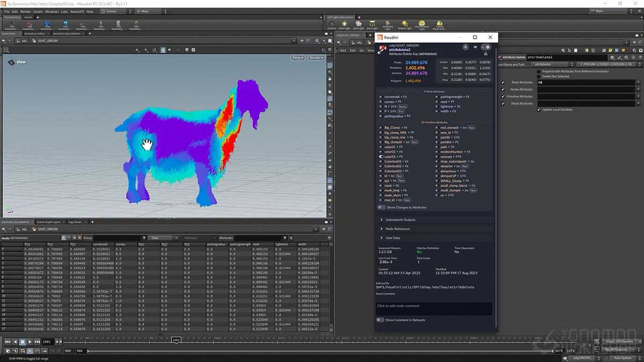This screenshot has width=644, height=362.
Task: Enable Prepend with Attributes from Reference Geometry
Action: pyautogui.click(x=539, y=71)
